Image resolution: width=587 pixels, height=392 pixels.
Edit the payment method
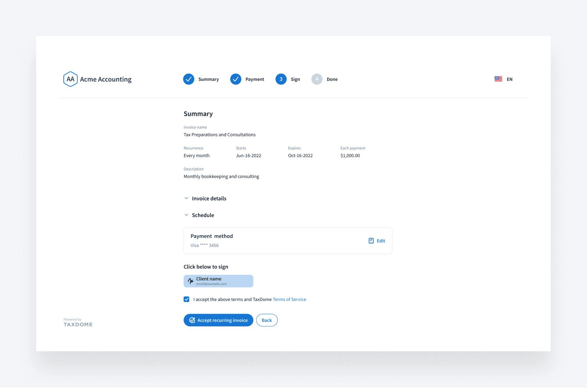coord(377,241)
